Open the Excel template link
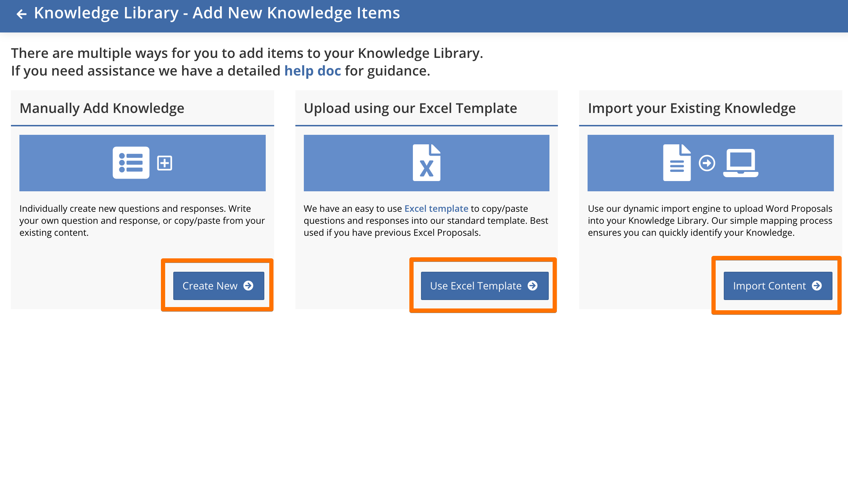 point(436,209)
